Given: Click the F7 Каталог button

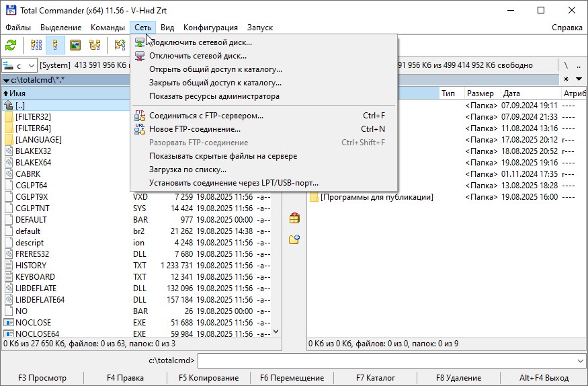Looking at the screenshot, I should [376, 378].
